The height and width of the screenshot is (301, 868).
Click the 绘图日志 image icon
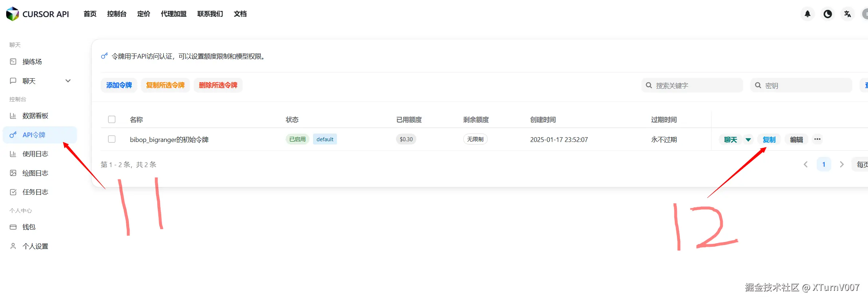tap(13, 173)
